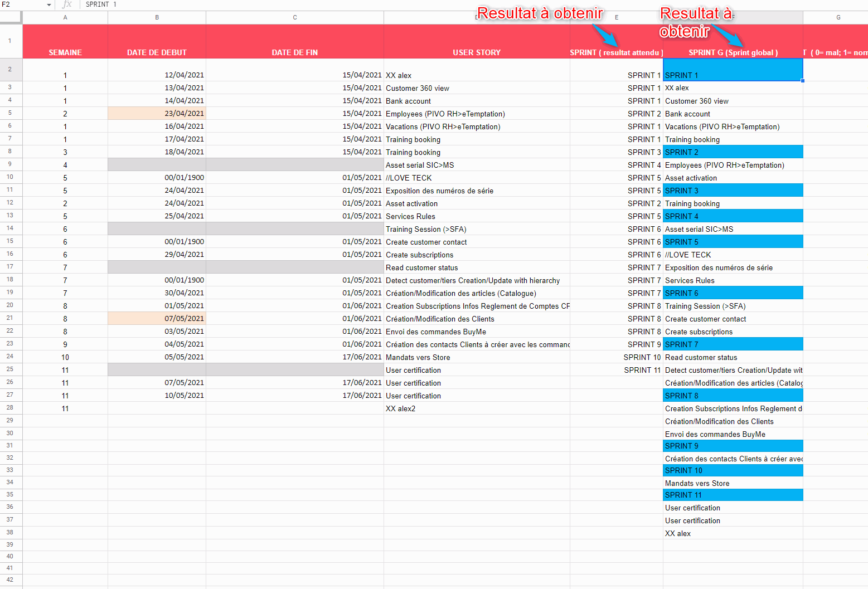Select column C by its header

pyautogui.click(x=295, y=17)
